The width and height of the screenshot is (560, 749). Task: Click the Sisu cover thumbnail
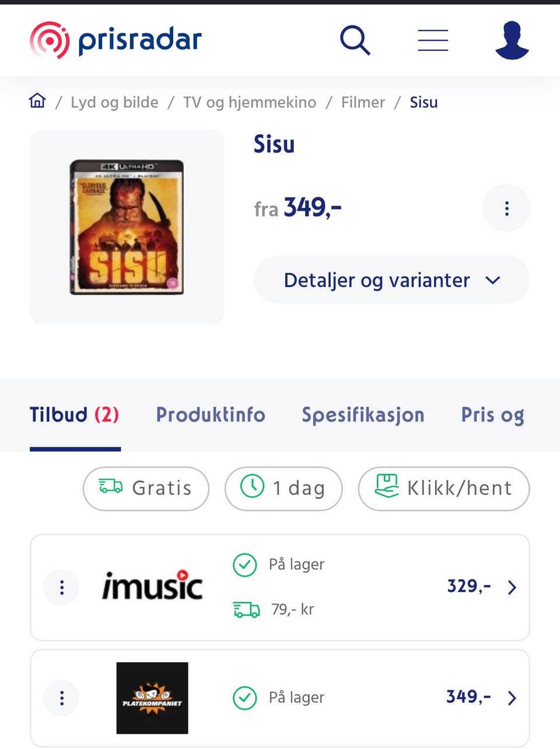[127, 227]
